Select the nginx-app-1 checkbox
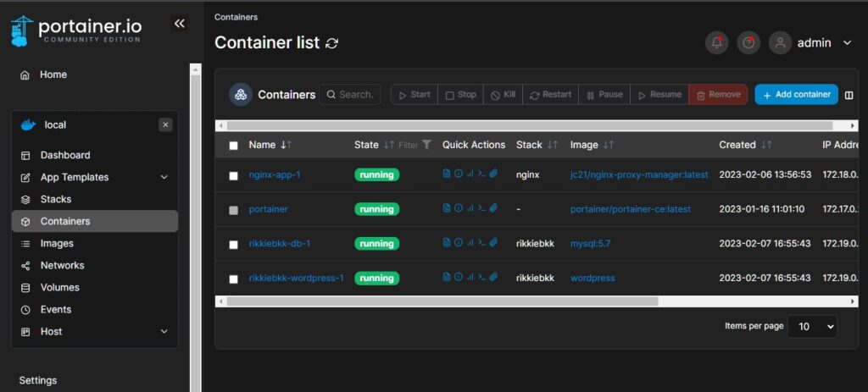 pos(234,176)
